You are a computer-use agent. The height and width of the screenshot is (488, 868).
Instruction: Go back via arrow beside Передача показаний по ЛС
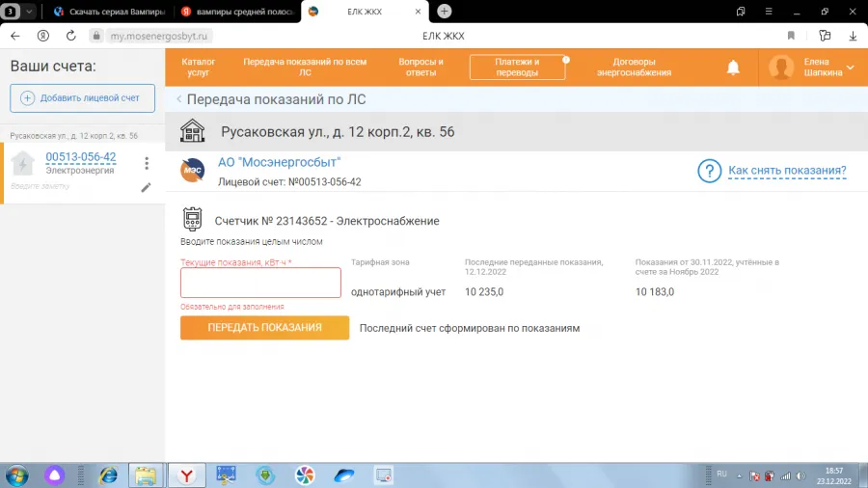coord(178,99)
